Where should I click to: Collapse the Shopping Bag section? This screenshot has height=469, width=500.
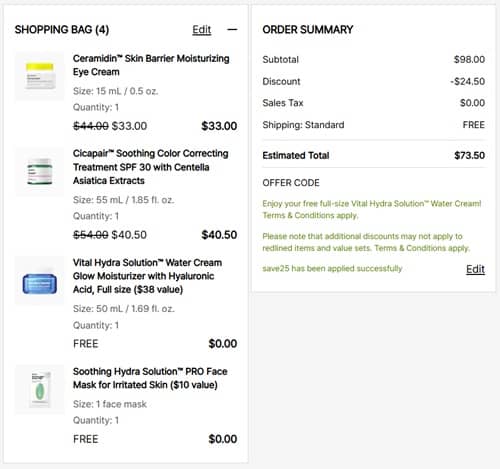pyautogui.click(x=232, y=30)
